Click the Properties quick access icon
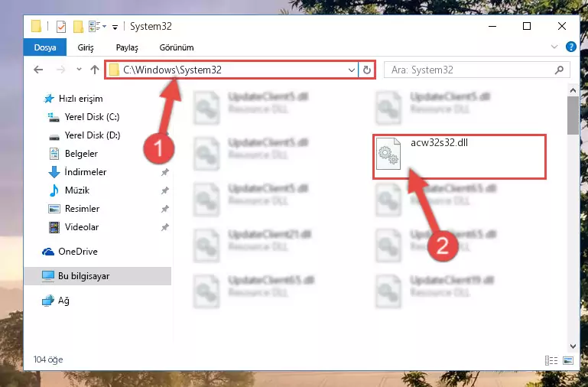 click(60, 26)
